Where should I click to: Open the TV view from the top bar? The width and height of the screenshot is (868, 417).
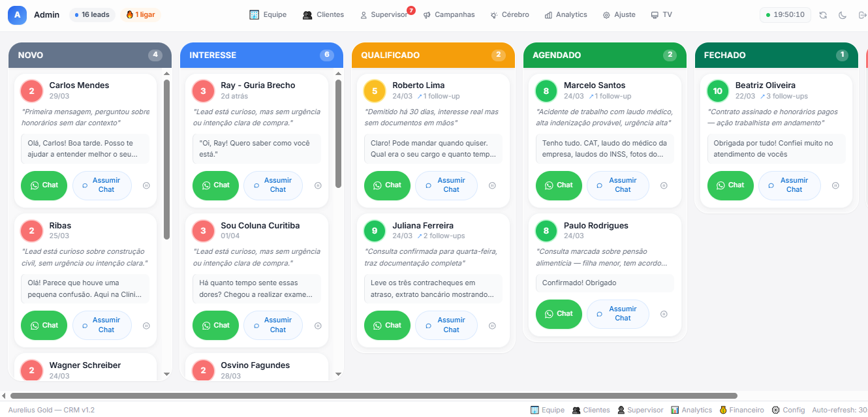(661, 14)
